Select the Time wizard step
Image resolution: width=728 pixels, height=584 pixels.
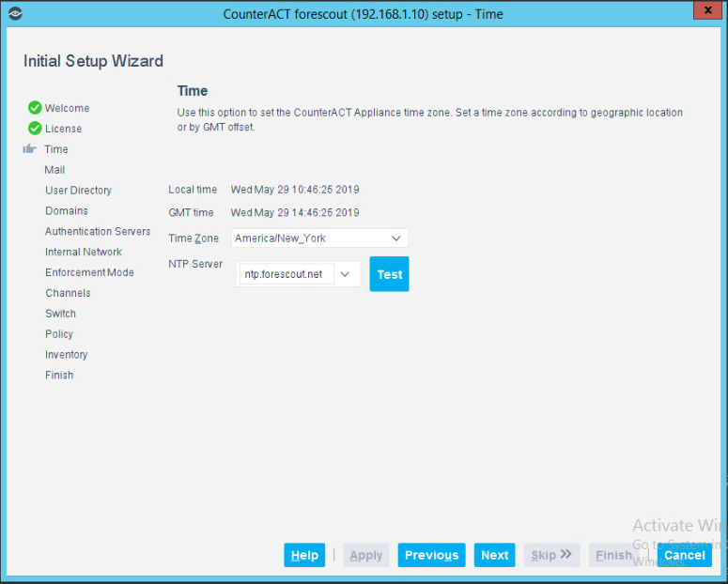[x=56, y=149]
